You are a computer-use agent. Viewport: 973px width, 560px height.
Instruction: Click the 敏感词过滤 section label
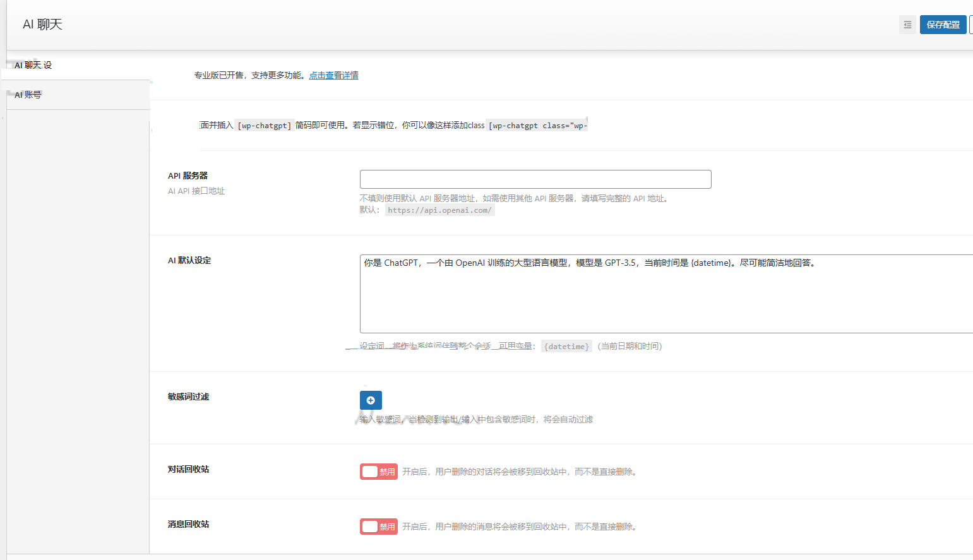[188, 396]
